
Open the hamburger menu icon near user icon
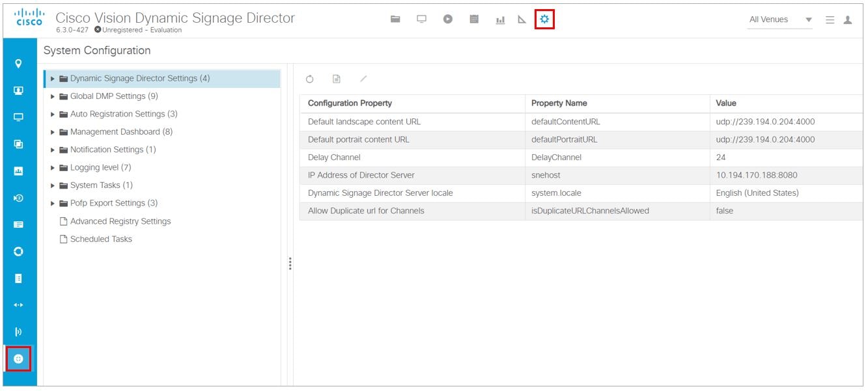[x=830, y=20]
